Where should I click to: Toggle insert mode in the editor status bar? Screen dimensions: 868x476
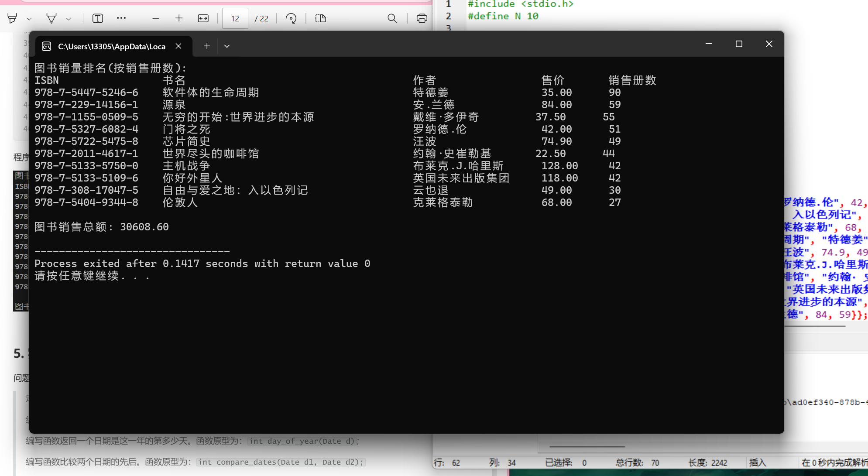coord(758,462)
